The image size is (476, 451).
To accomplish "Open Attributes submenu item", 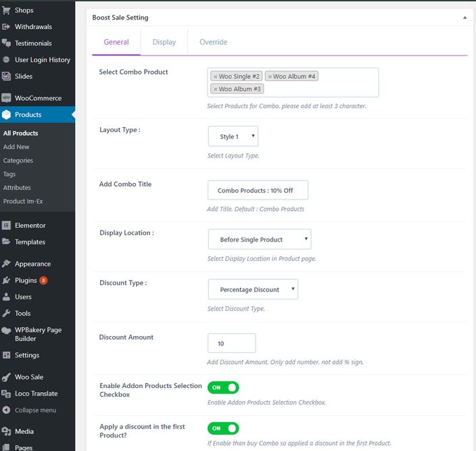I will coord(17,187).
